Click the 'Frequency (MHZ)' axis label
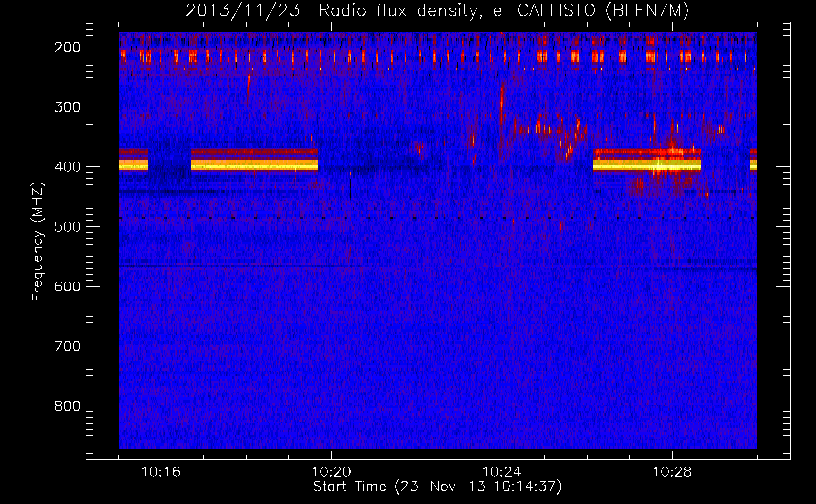 pos(38,241)
